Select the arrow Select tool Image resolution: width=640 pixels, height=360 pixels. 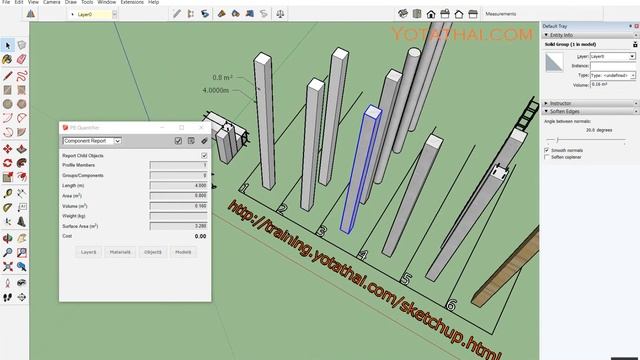click(7, 45)
